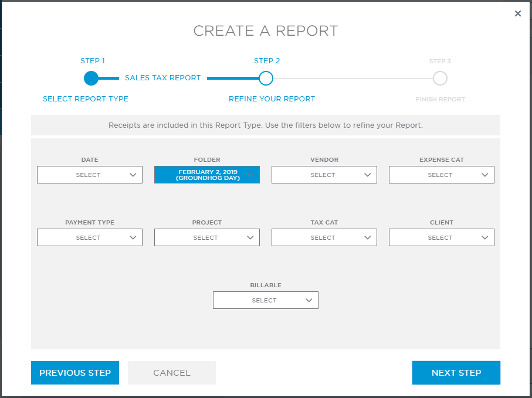
Task: Click the chevron on the VENDOR dropdown
Action: (x=367, y=175)
